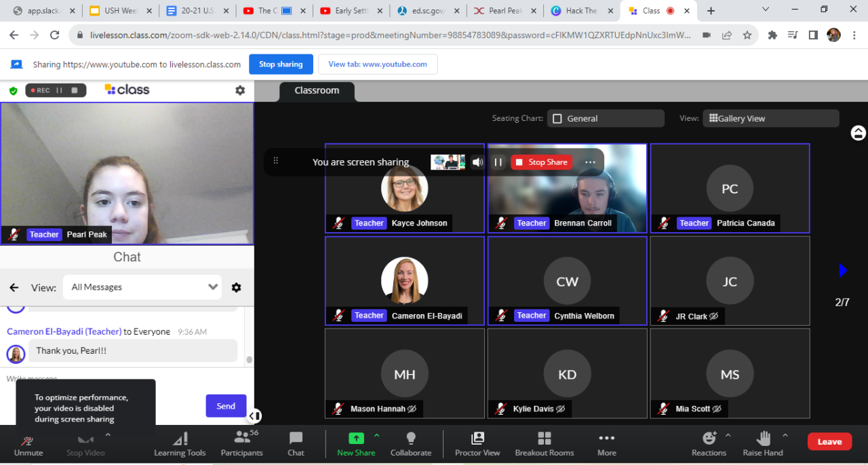Toggle the Chat panel in toolbar
868x465 pixels.
coord(296,445)
